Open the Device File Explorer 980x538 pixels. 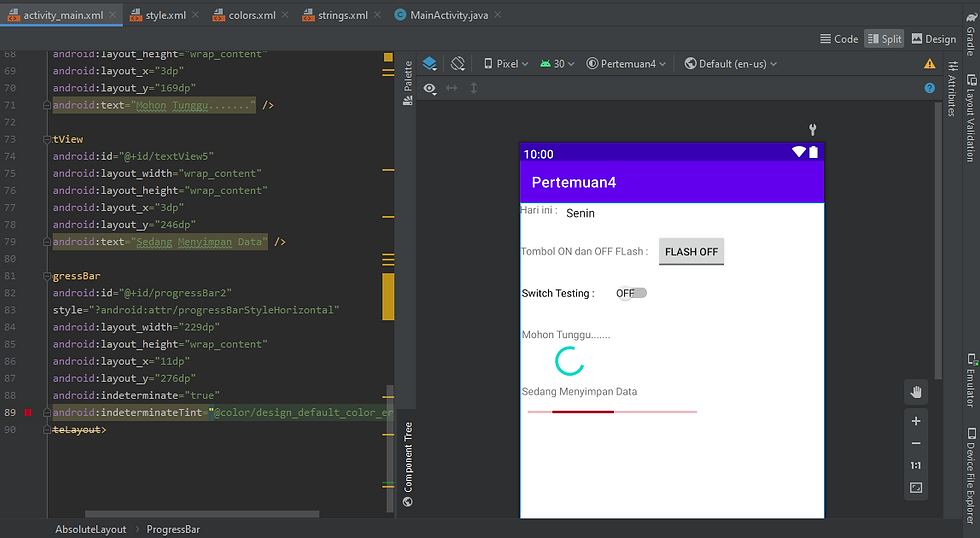coord(971,475)
